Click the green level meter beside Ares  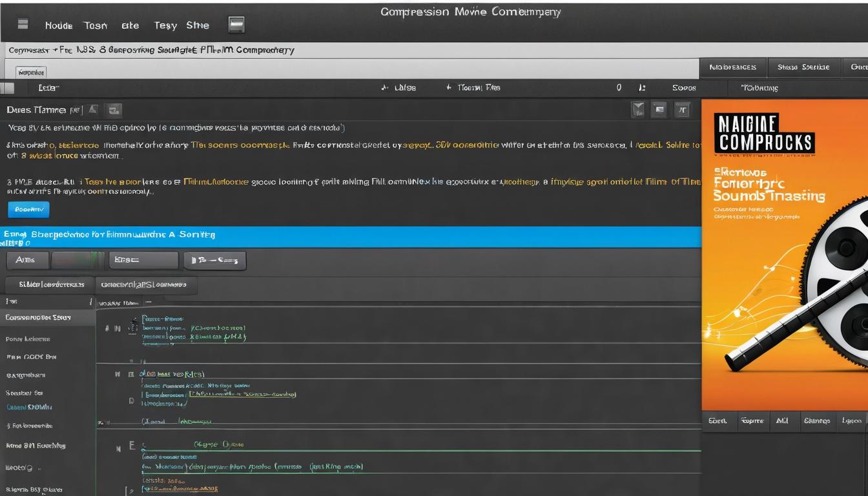point(77,260)
